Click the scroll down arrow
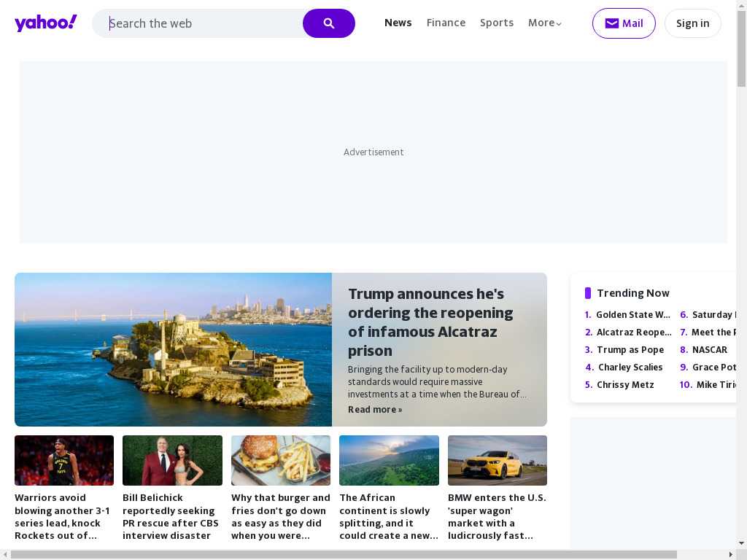The image size is (747, 560). point(741,543)
